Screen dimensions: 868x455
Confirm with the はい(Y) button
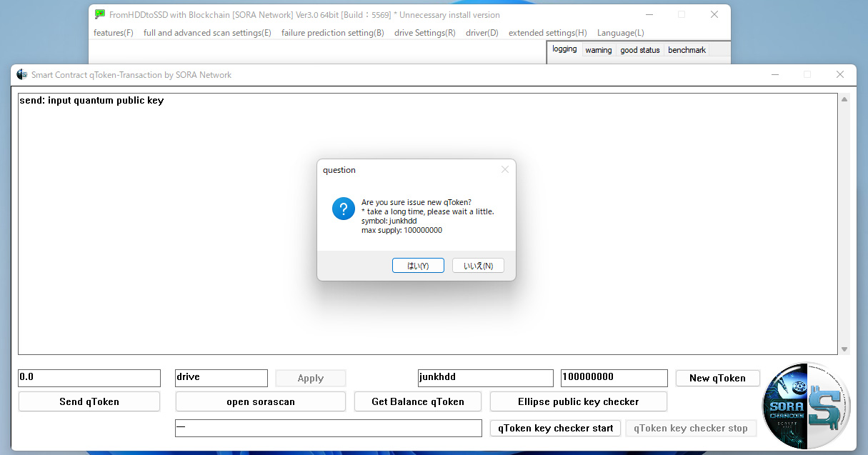click(x=418, y=266)
